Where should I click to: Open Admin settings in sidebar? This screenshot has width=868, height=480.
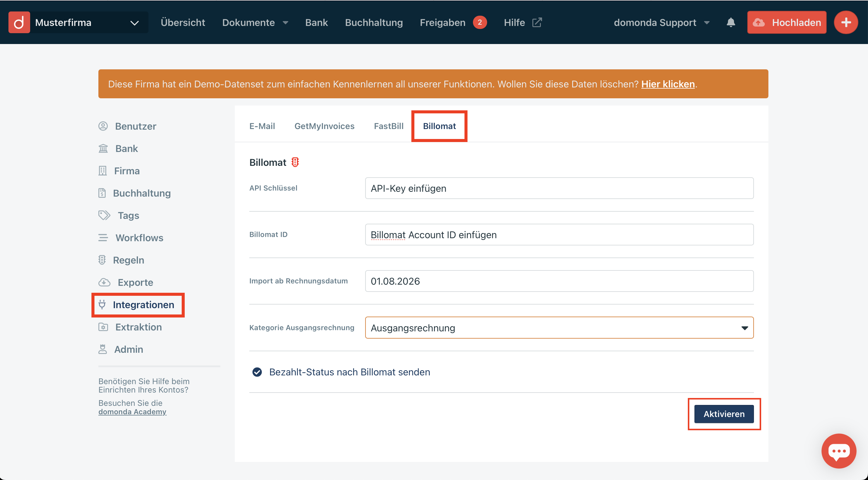[129, 349]
